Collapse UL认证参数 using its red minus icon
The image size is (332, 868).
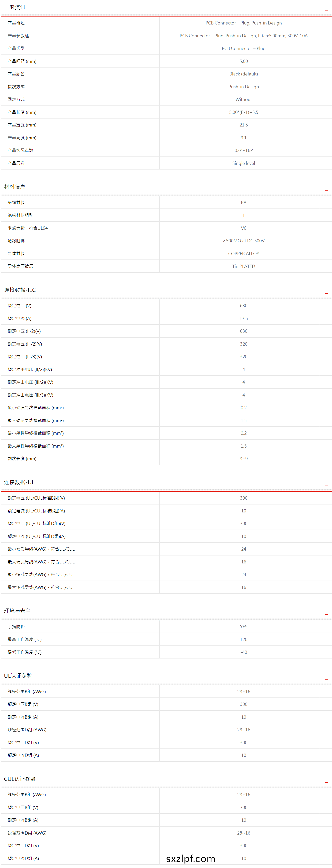(x=326, y=679)
